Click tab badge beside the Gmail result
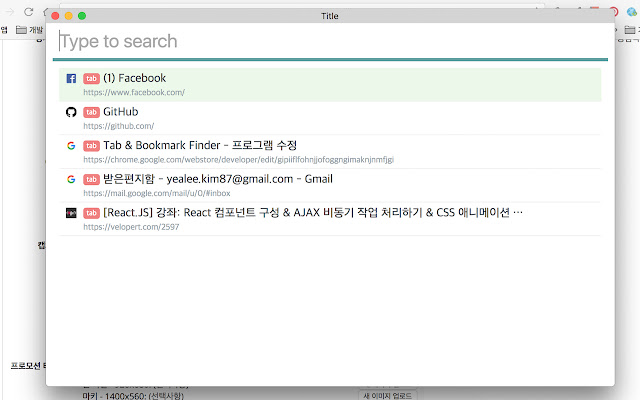640x400 pixels. (91, 179)
